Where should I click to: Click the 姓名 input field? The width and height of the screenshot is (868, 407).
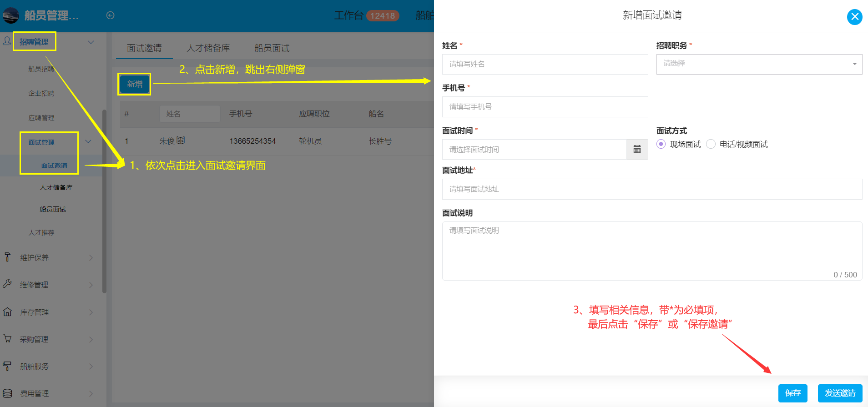pos(545,64)
